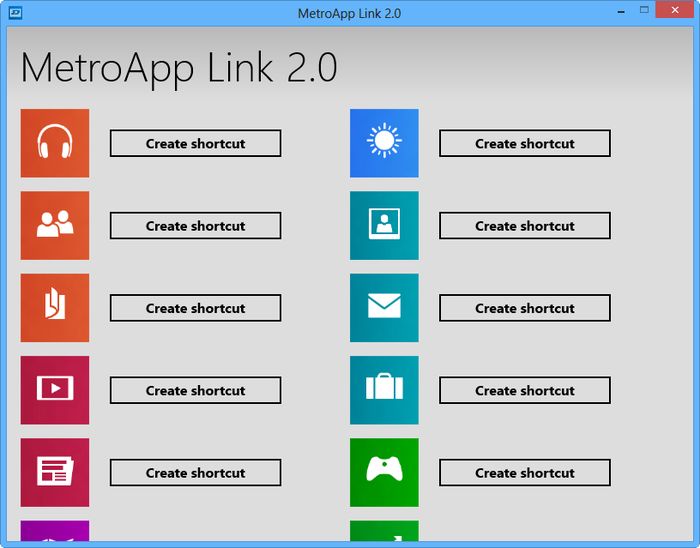The image size is (700, 548).
Task: Select the Weather sun tile icon
Action: [384, 143]
